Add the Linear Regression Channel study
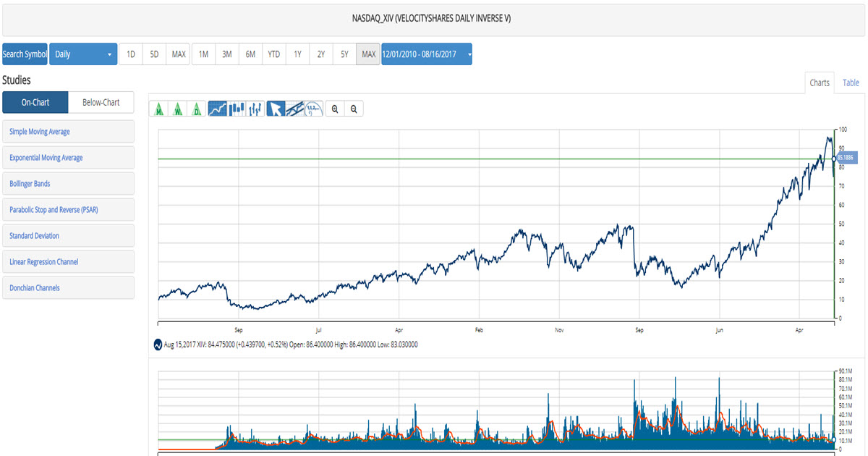Image resolution: width=868 pixels, height=456 pixels. pyautogui.click(x=68, y=262)
